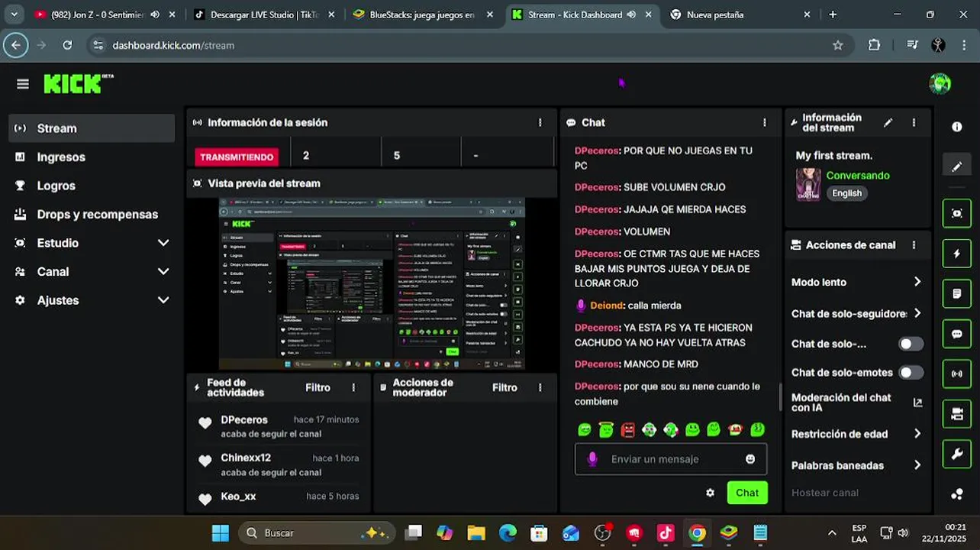Open the Stream page in sidebar

[92, 128]
